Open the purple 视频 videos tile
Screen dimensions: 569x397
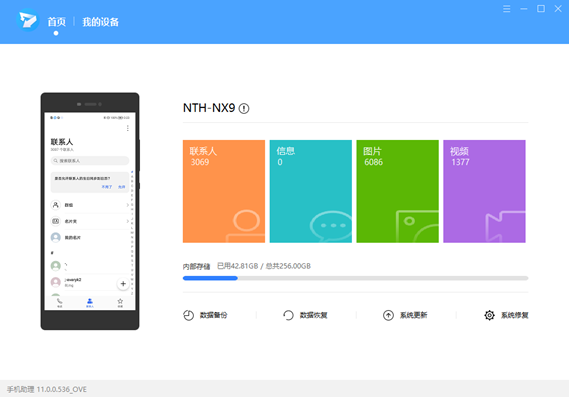point(484,191)
